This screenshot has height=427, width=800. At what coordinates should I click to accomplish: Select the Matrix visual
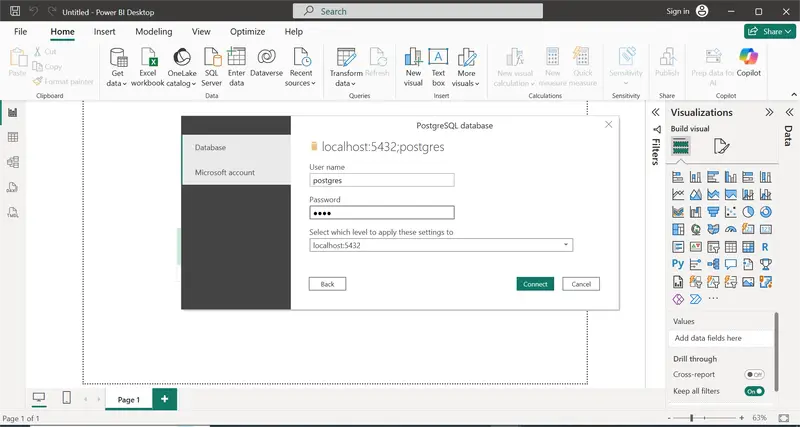point(748,247)
